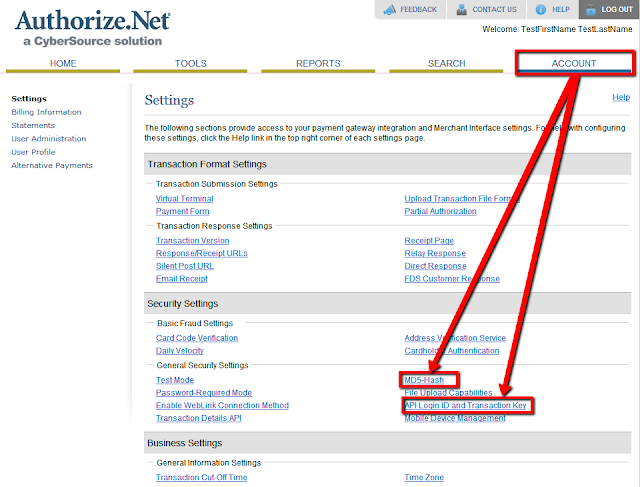Open Transaction Version link
This screenshot has width=640, height=487.
click(x=192, y=240)
